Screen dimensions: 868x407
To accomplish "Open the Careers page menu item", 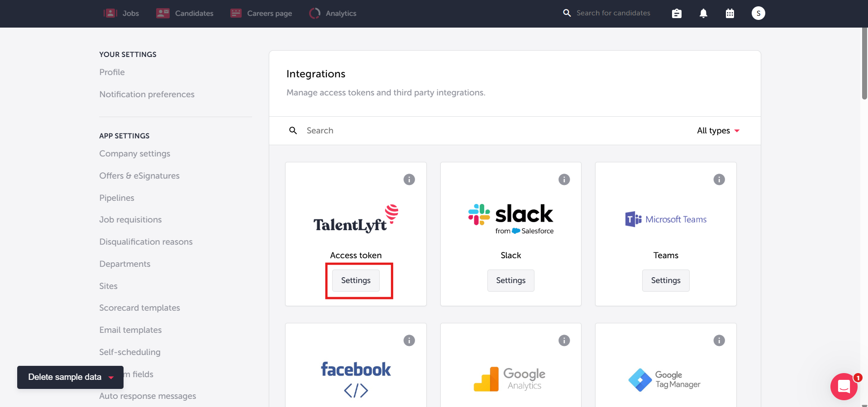I will point(261,13).
